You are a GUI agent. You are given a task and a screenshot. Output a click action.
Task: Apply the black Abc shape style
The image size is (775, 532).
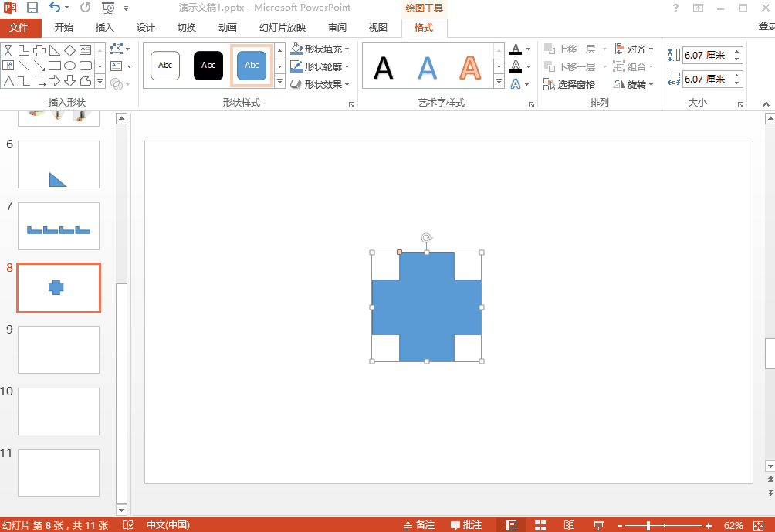[x=208, y=66]
